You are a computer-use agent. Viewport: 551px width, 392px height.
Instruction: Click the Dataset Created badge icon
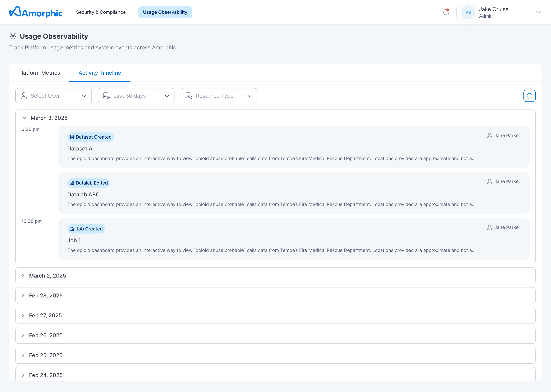(x=72, y=137)
